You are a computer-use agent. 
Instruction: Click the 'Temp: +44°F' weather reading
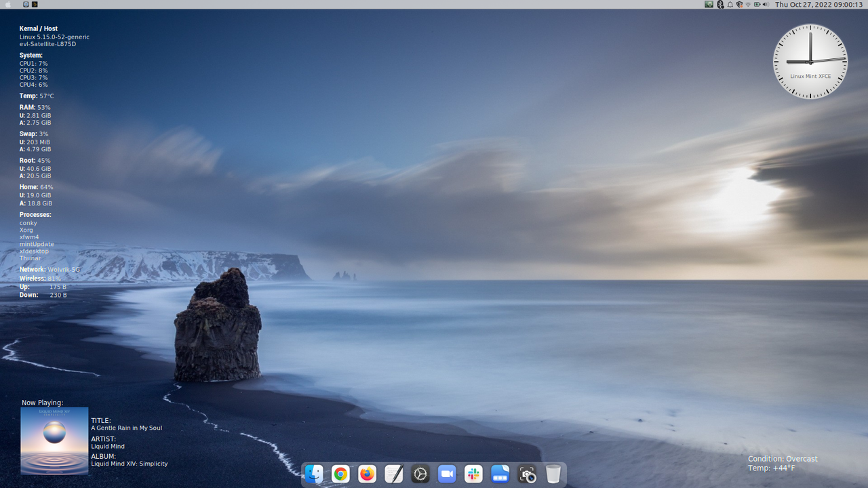772,468
